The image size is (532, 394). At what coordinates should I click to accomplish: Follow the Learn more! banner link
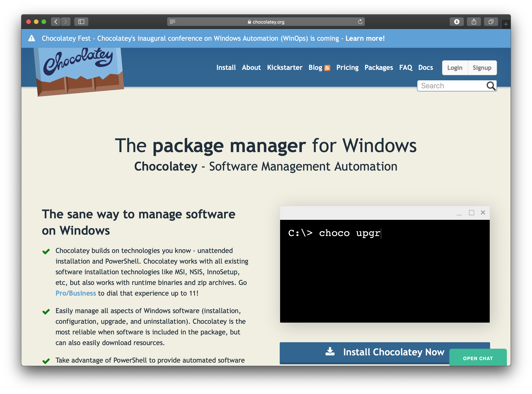365,38
